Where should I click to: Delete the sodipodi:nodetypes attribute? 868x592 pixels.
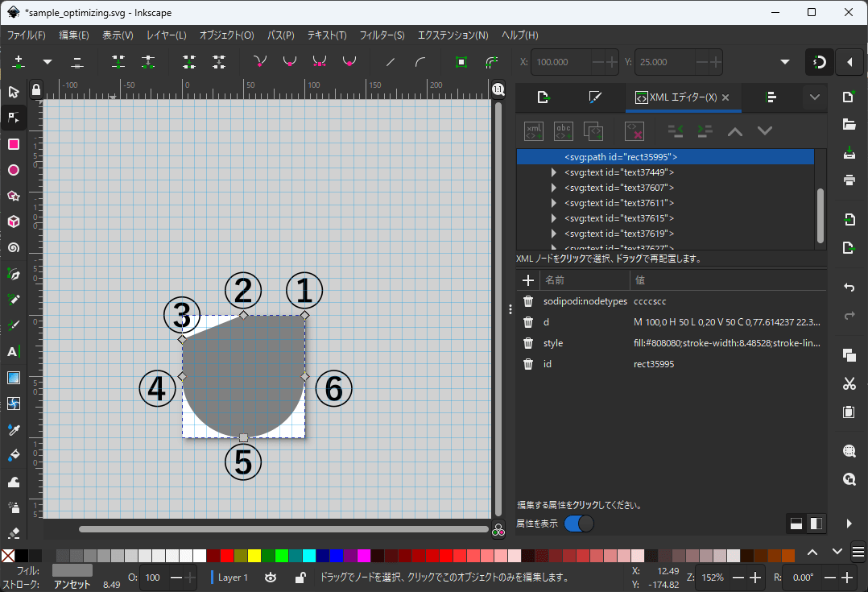528,301
